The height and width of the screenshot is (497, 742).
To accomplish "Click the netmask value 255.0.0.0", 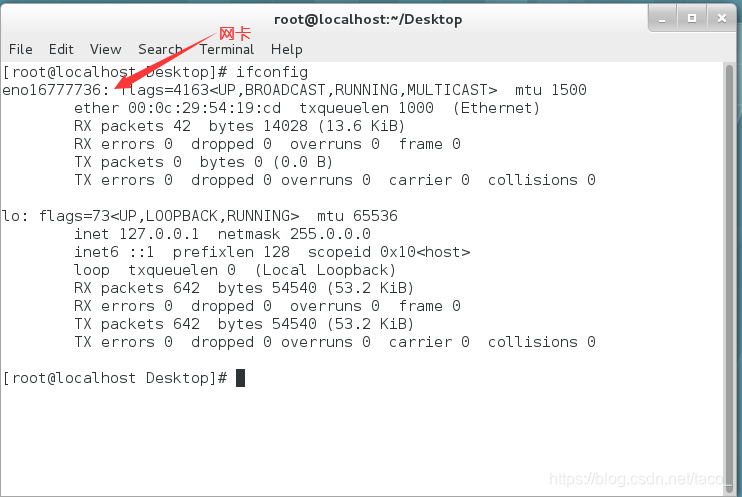I will point(330,234).
